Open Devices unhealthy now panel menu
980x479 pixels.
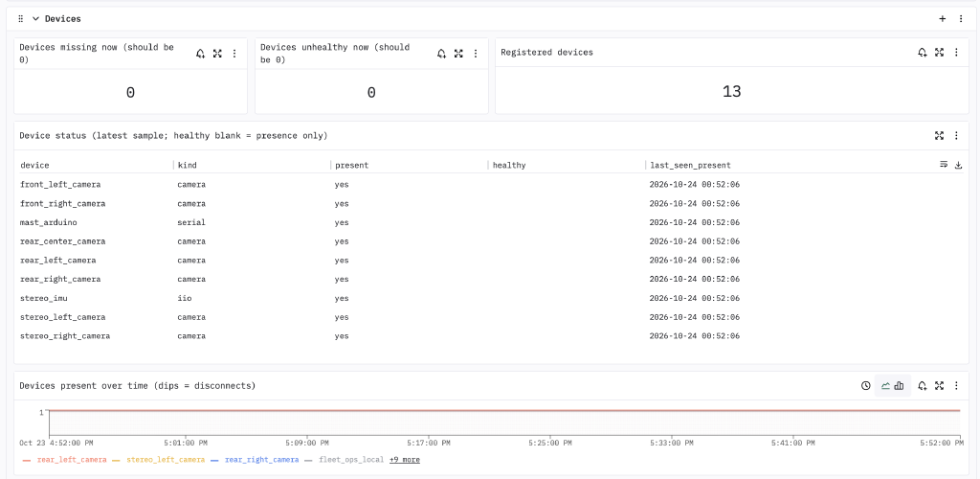coord(475,54)
